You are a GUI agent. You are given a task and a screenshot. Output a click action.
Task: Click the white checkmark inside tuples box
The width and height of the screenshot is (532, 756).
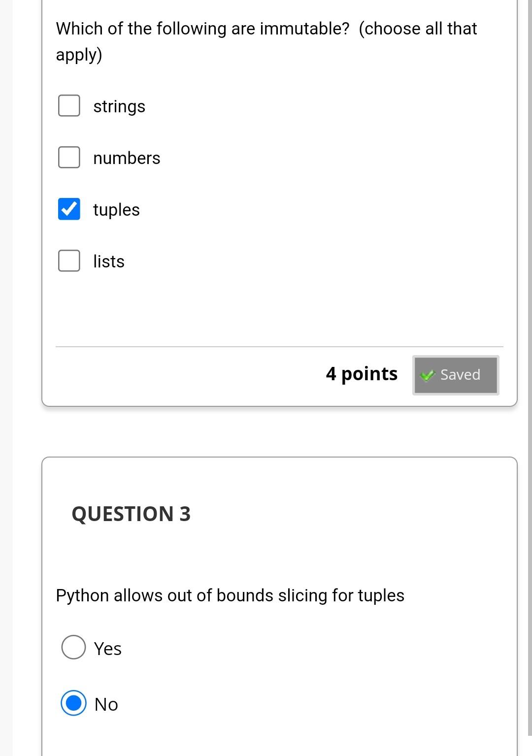69,209
